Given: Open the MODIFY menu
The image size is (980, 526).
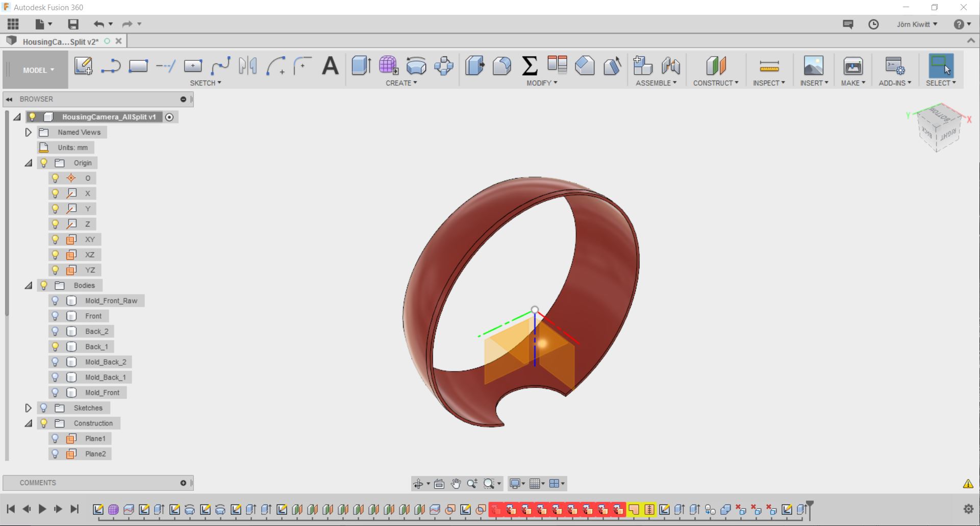Looking at the screenshot, I should coord(542,83).
